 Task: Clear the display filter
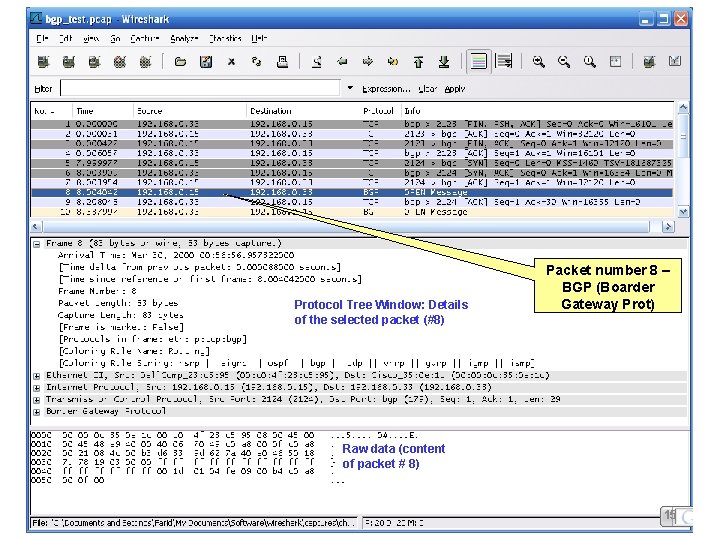tap(427, 89)
